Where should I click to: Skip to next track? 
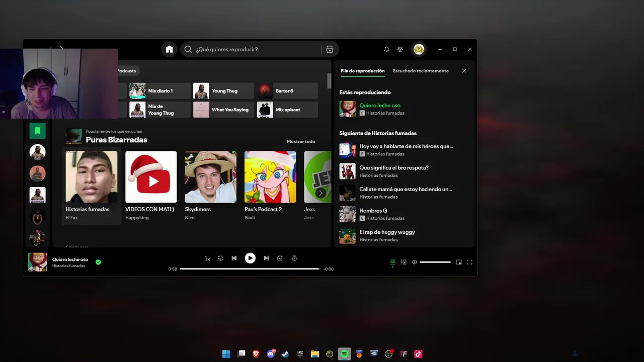tap(266, 258)
